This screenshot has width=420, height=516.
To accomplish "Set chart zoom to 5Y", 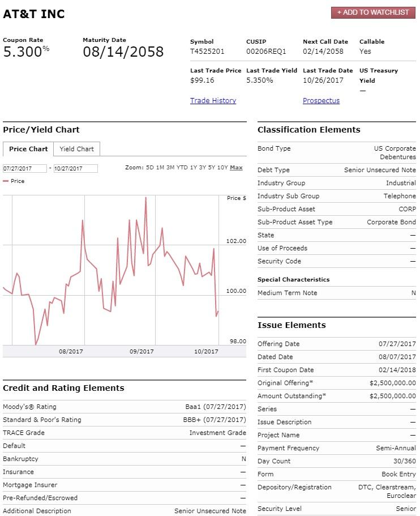I will coord(212,168).
